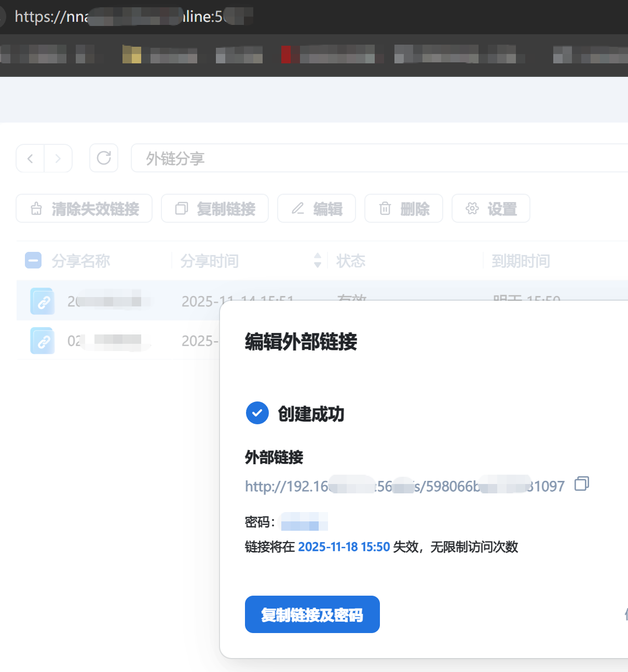Click the forward navigation arrow
Screen dimensions: 628x672
pyautogui.click(x=58, y=158)
